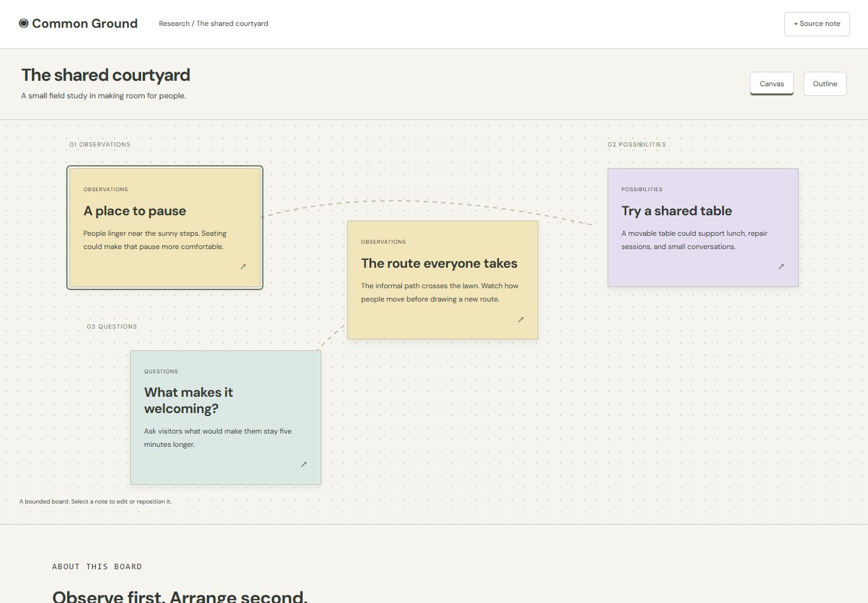Add a new Source note

pos(817,24)
